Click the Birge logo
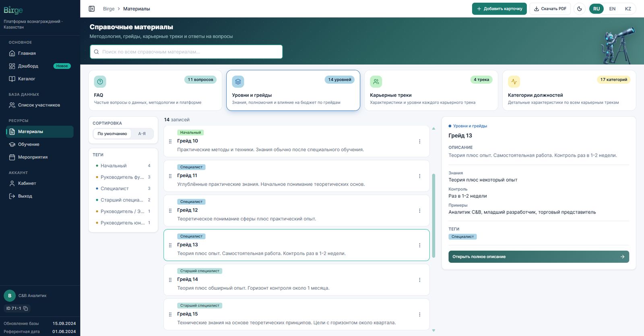The width and height of the screenshot is (644, 336). (13, 10)
